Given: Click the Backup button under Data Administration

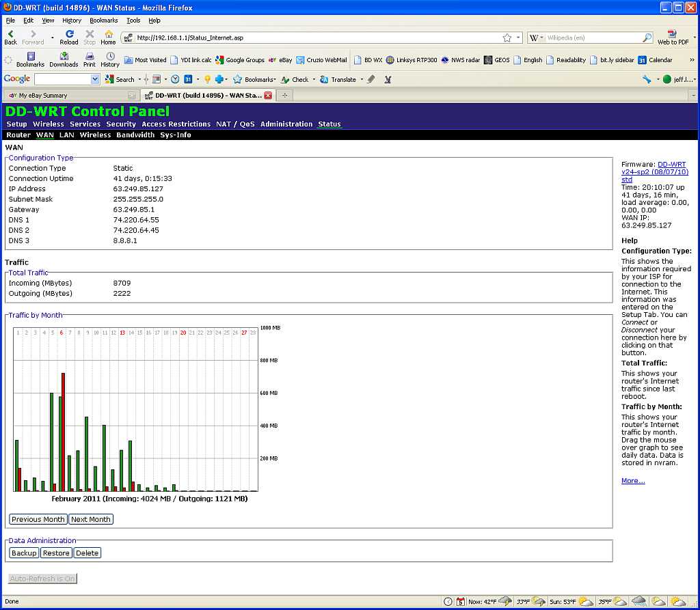Looking at the screenshot, I should click(24, 553).
